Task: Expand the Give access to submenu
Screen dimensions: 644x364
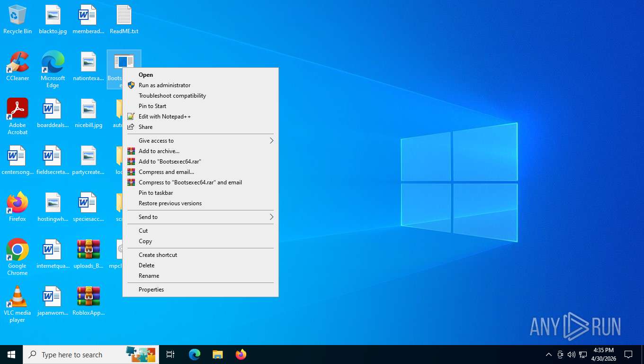Action: click(x=201, y=141)
